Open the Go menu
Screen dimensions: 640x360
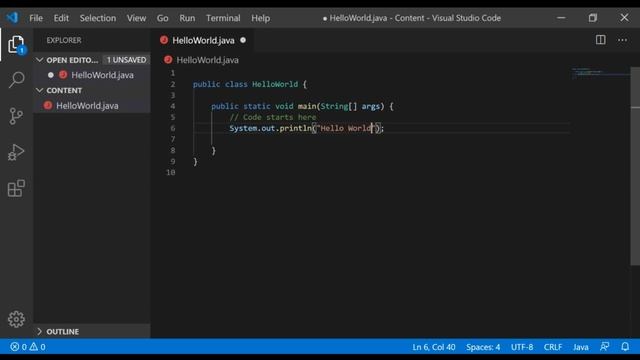click(x=162, y=18)
